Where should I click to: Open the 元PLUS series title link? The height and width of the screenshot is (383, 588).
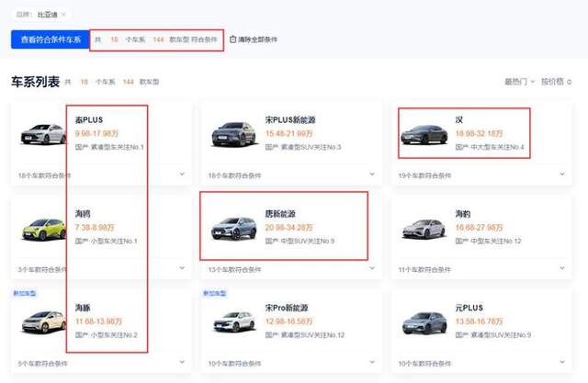tap(469, 308)
